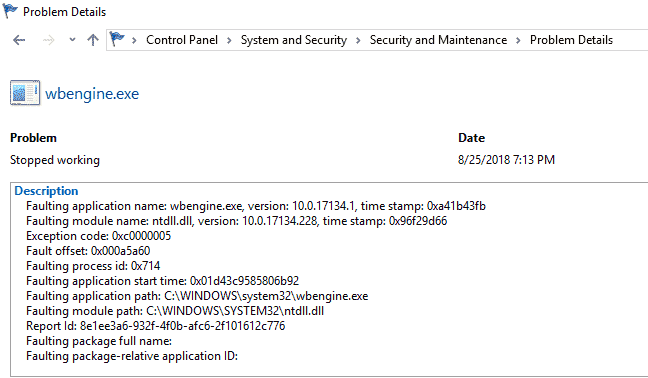Expand chevron after Security and Maintenance
The image size is (648, 378).
(518, 40)
